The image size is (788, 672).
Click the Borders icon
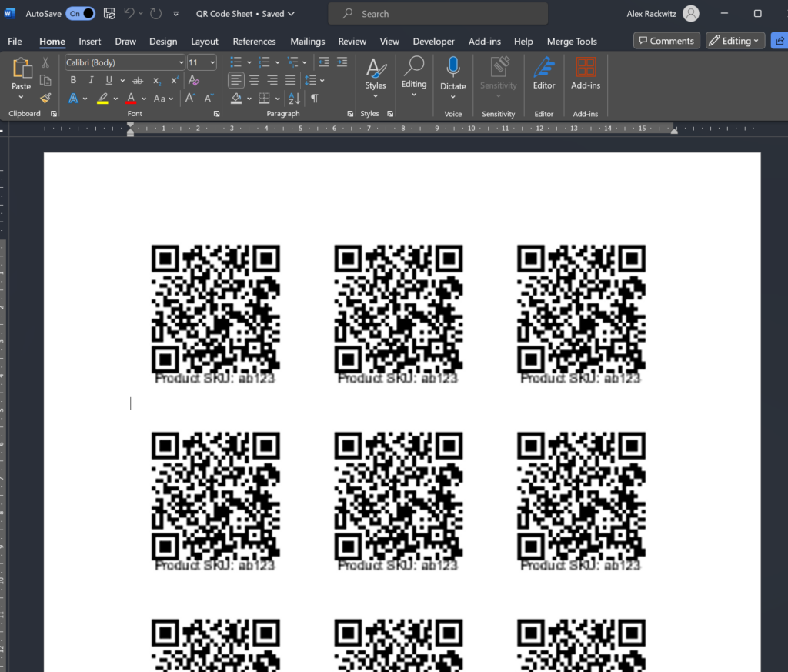coord(265,99)
